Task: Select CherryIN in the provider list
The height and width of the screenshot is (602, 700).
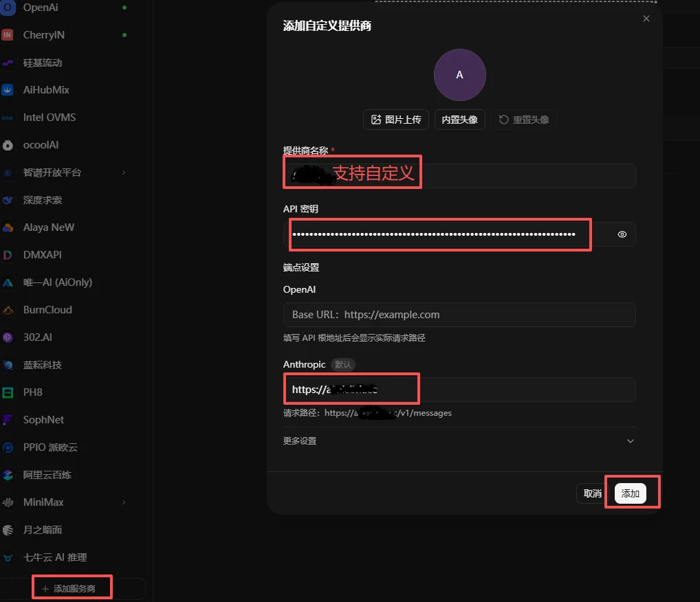Action: point(44,35)
